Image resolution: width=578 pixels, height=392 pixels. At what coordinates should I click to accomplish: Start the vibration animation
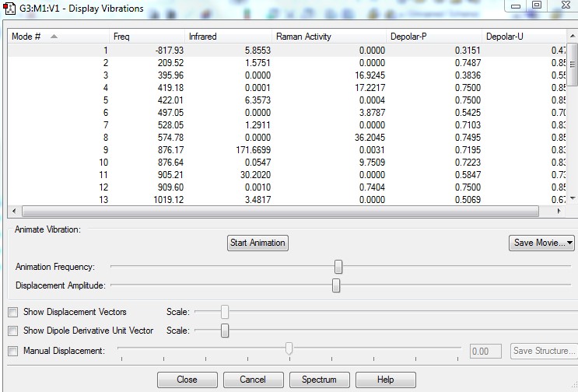[257, 243]
